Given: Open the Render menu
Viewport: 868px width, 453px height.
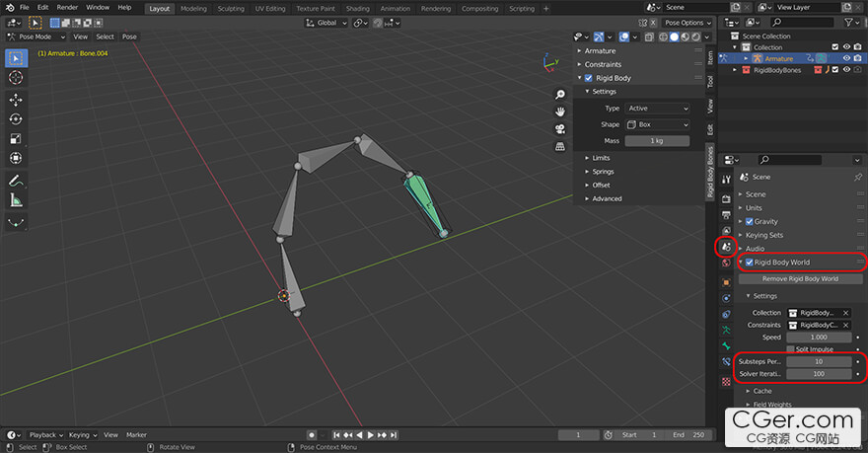Looking at the screenshot, I should [67, 8].
